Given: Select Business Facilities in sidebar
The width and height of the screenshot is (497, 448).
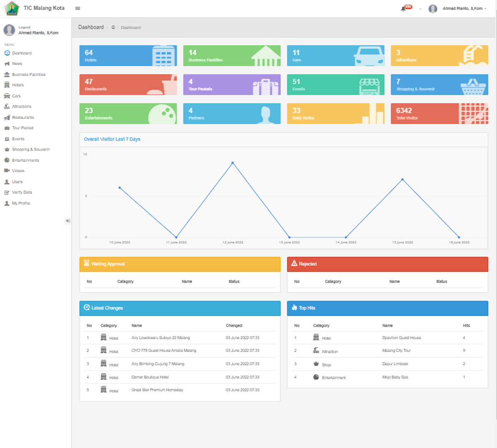Looking at the screenshot, I should [x=29, y=75].
